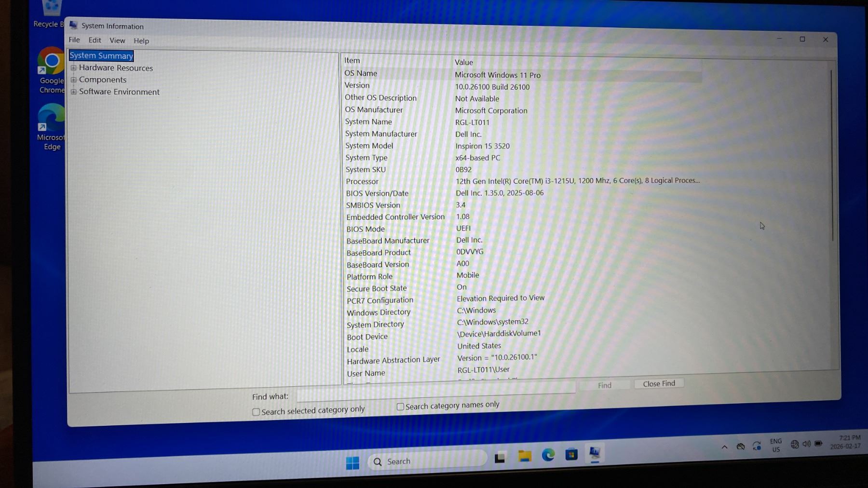
Task: Select the 'OS Name' row
Action: [x=522, y=74]
